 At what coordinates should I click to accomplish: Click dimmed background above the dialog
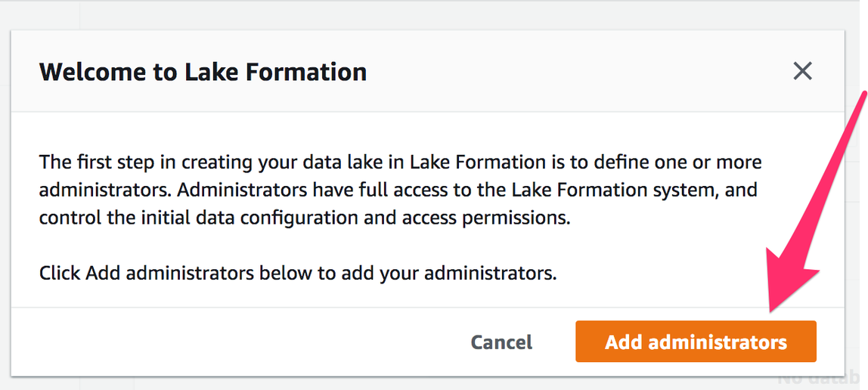coord(431,14)
